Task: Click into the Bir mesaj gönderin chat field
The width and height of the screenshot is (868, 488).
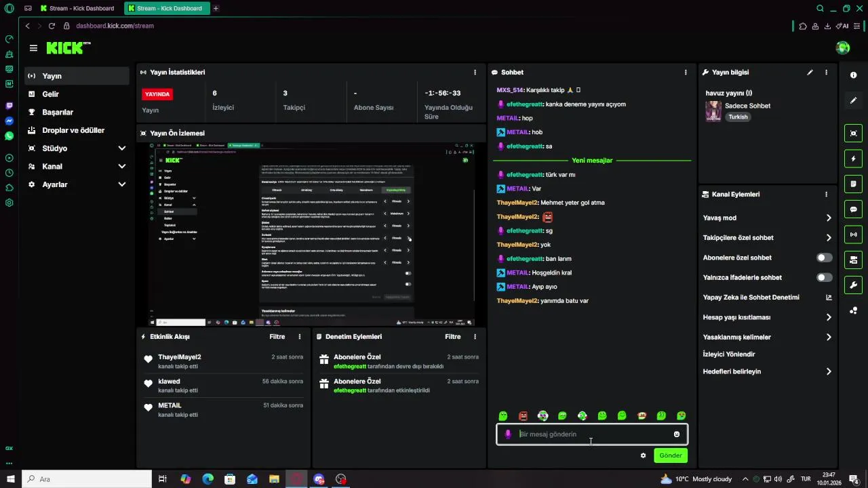Action: [592, 434]
